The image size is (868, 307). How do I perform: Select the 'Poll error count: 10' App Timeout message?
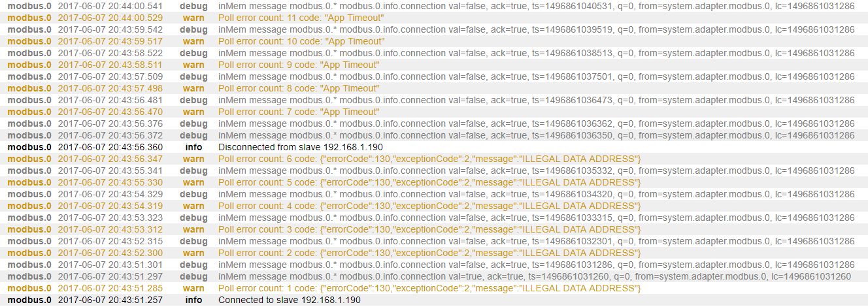[301, 41]
